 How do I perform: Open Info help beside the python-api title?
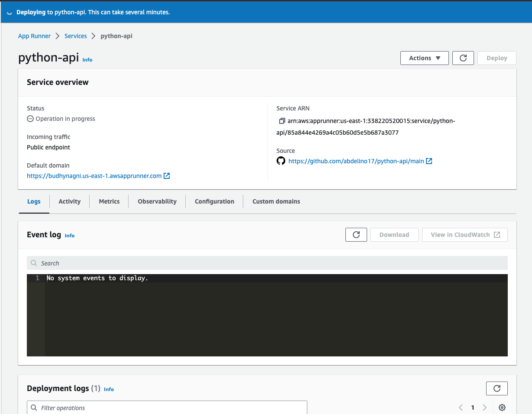87,60
